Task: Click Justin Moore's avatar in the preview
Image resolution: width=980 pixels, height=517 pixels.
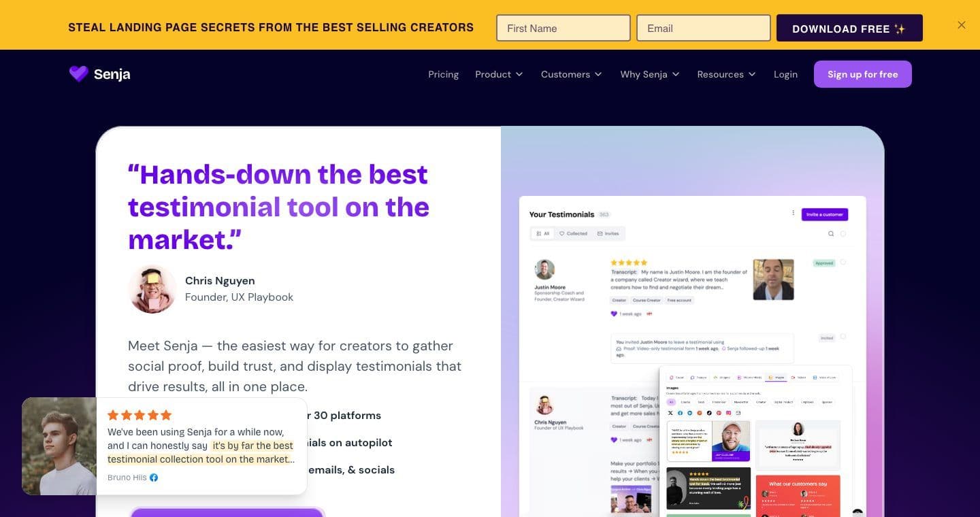Action: (544, 269)
